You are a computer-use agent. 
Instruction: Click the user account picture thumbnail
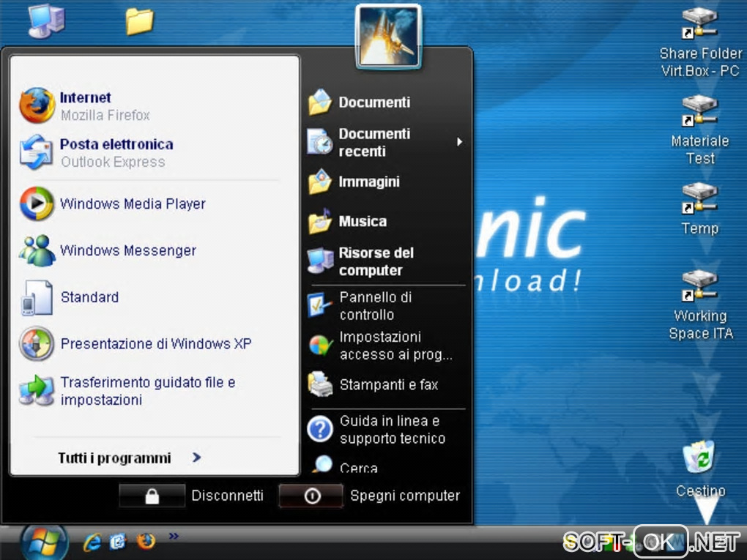coord(388,37)
